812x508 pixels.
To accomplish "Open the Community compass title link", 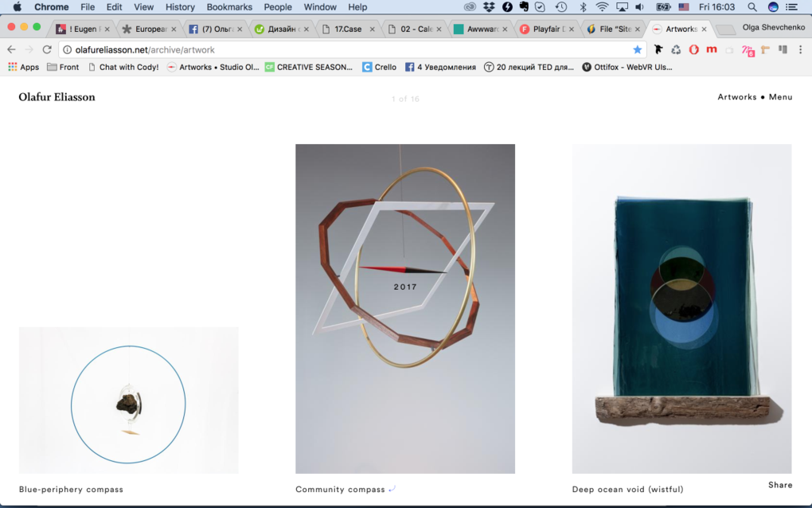I will coord(340,490).
